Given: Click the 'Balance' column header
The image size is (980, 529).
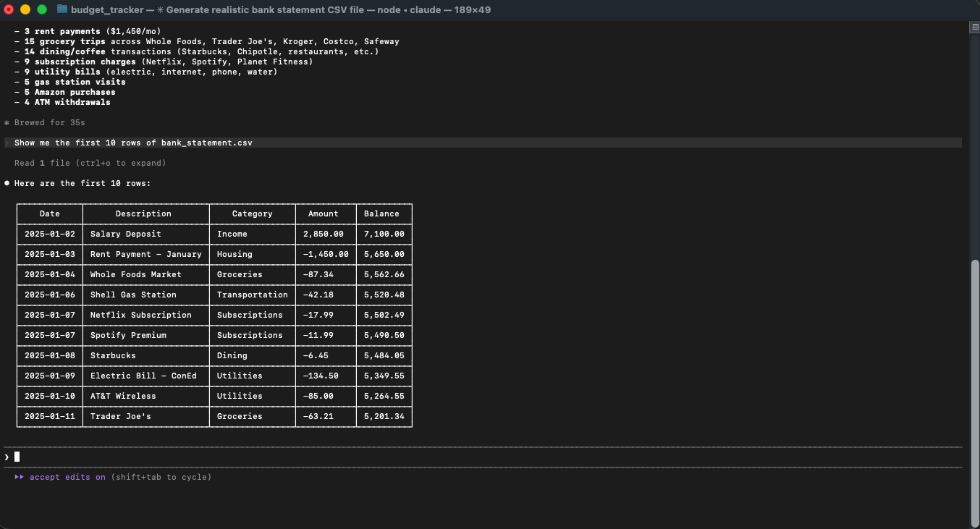Looking at the screenshot, I should click(381, 213).
